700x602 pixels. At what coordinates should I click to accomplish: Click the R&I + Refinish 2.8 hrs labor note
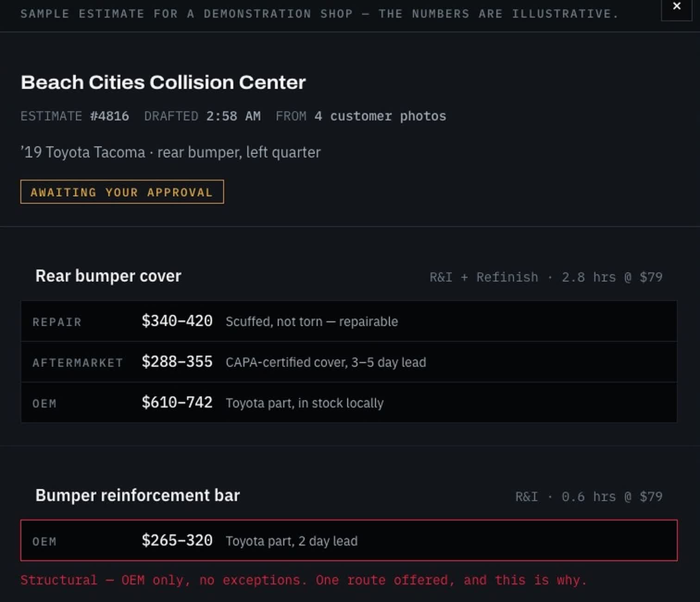546,277
